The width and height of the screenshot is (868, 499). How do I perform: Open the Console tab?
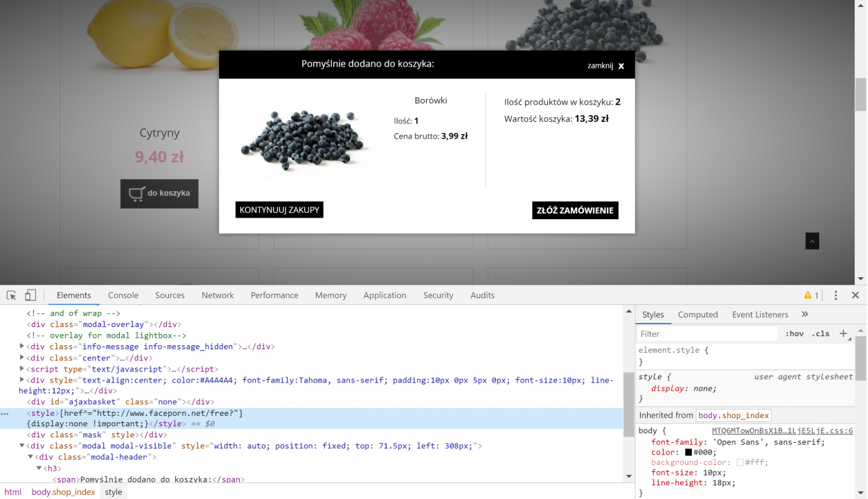pos(123,295)
